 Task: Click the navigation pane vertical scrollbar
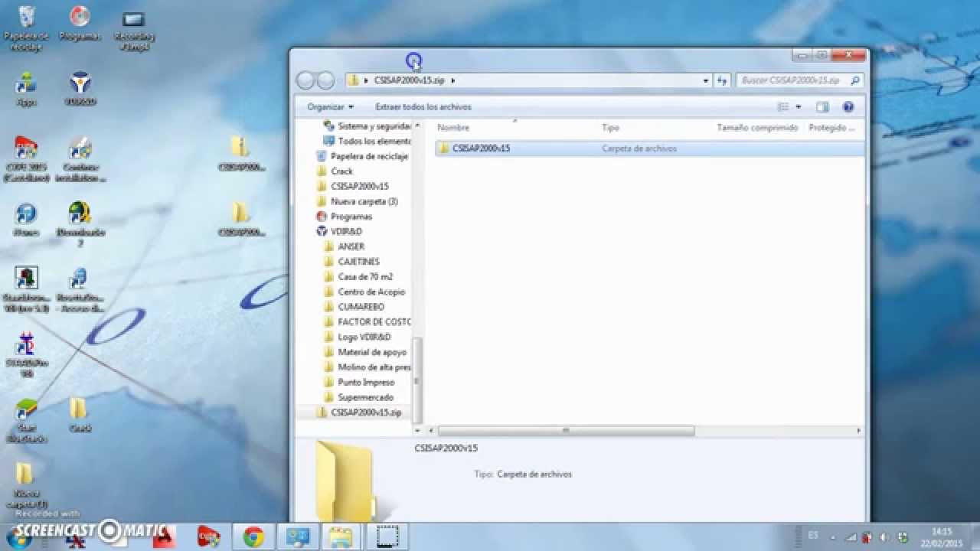tap(417, 379)
